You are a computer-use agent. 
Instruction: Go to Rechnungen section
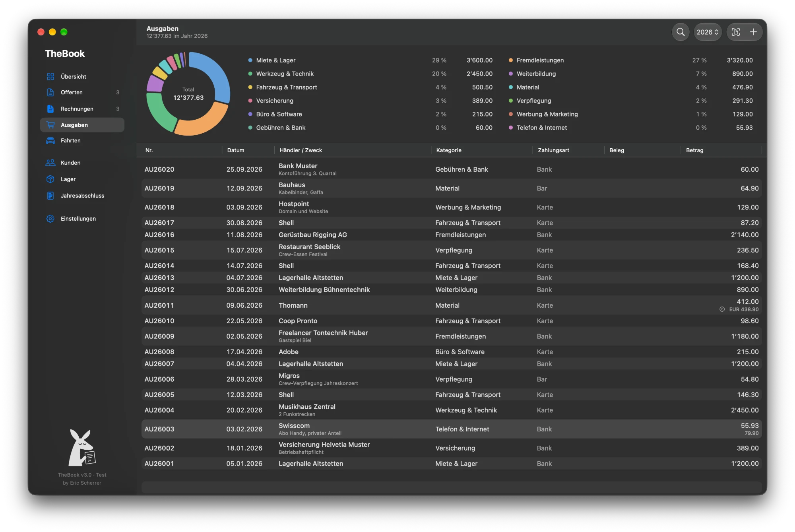coord(82,109)
